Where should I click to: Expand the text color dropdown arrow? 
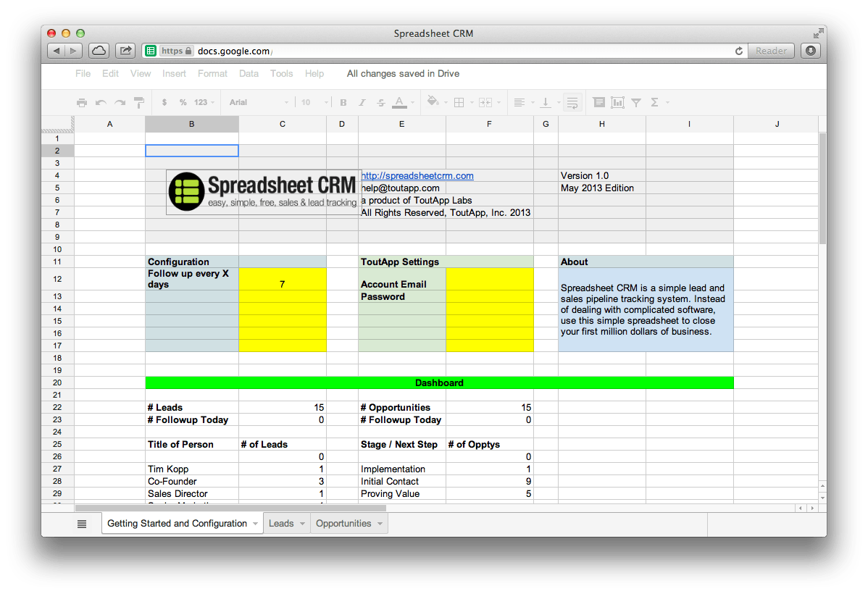(x=413, y=102)
